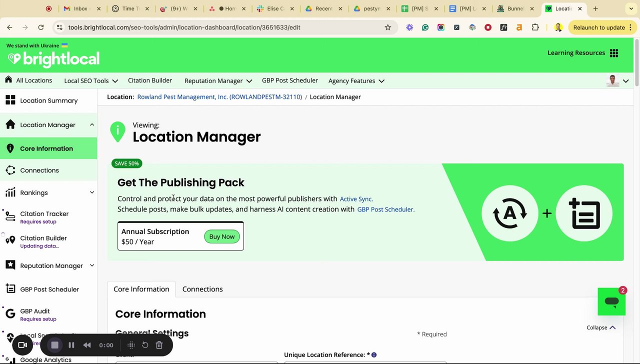Restart the recording with the redo icon

(145, 345)
